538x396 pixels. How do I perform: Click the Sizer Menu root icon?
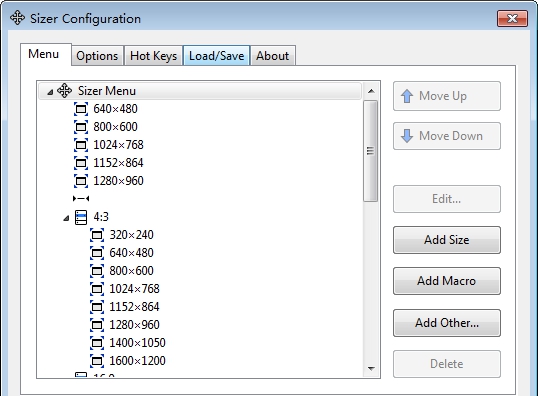click(65, 91)
